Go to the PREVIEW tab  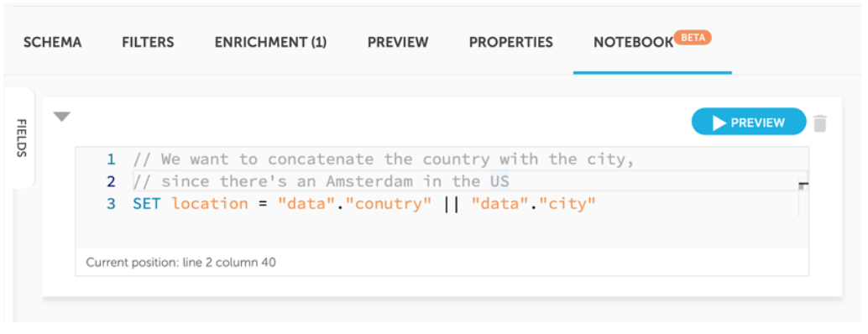[x=398, y=43]
